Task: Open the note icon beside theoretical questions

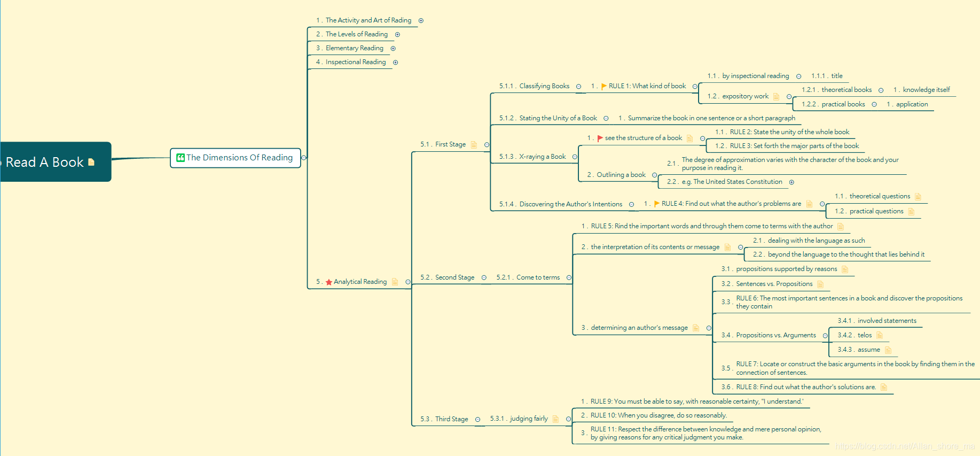Action: click(918, 197)
